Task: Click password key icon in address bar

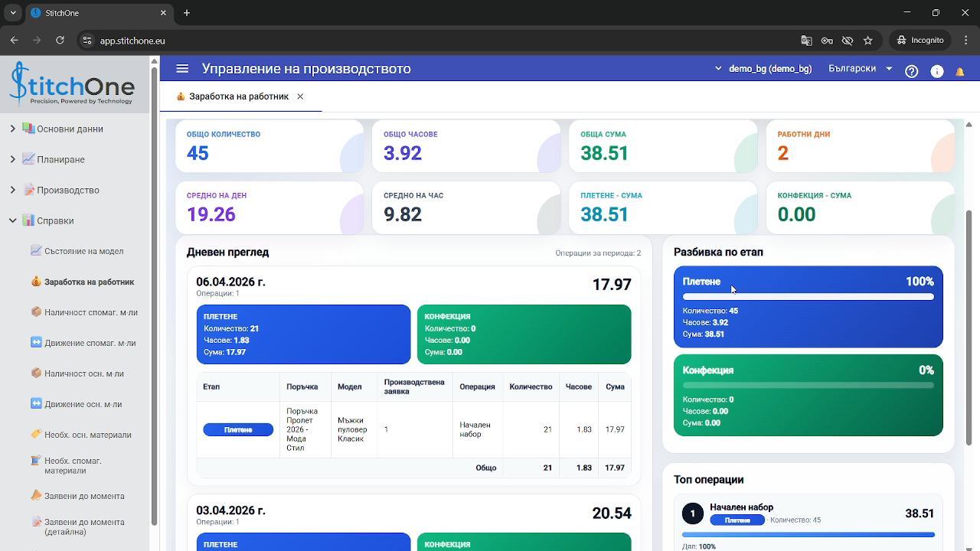Action: click(x=827, y=41)
